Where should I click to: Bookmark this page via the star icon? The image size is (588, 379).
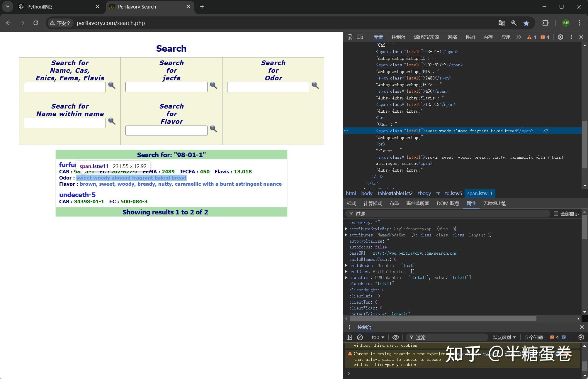point(526,23)
